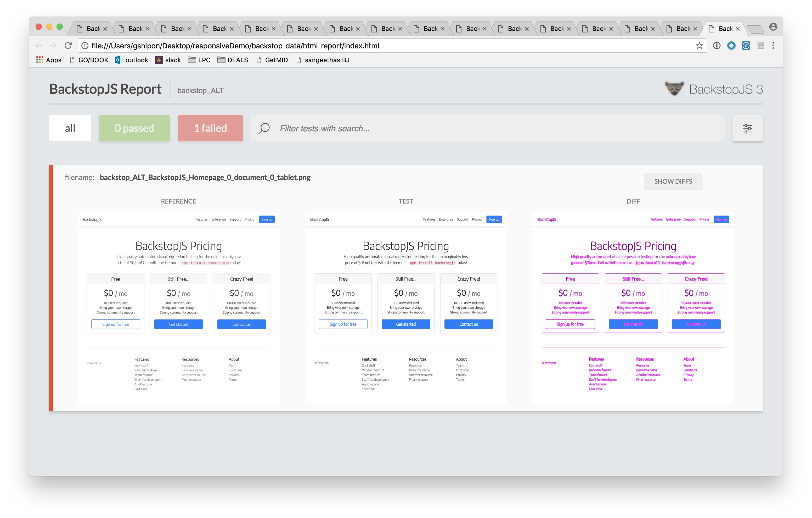Image resolution: width=812 pixels, height=518 pixels.
Task: Click the info circle extension icon
Action: 717,46
